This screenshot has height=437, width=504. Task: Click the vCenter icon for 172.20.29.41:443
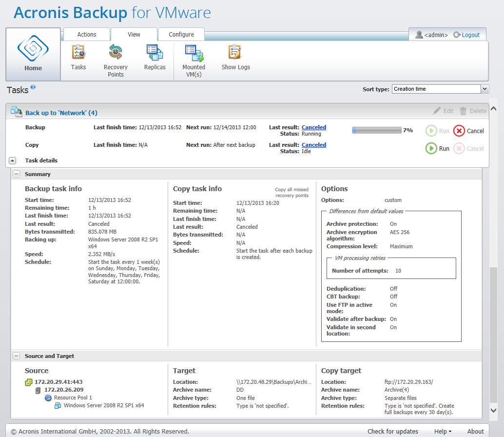29,382
